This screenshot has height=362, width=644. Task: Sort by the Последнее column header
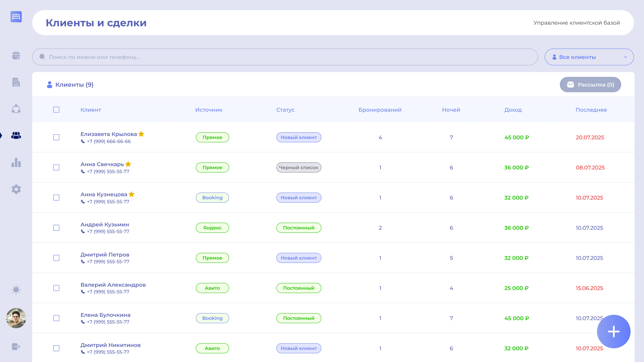[591, 110]
